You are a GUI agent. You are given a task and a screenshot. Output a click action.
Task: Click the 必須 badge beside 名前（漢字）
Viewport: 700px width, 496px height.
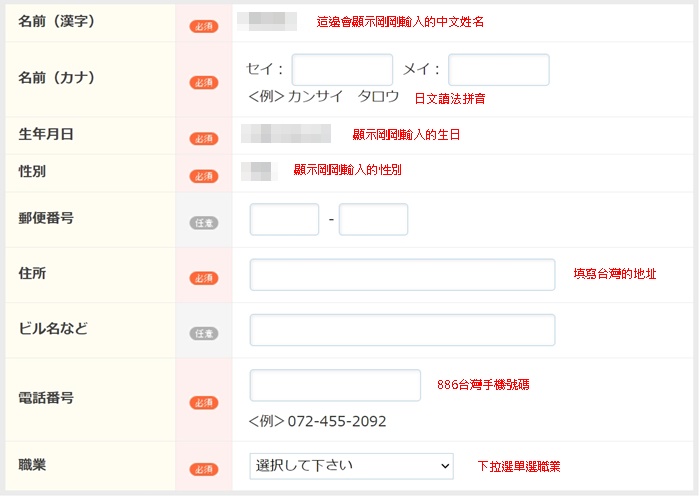pyautogui.click(x=204, y=26)
